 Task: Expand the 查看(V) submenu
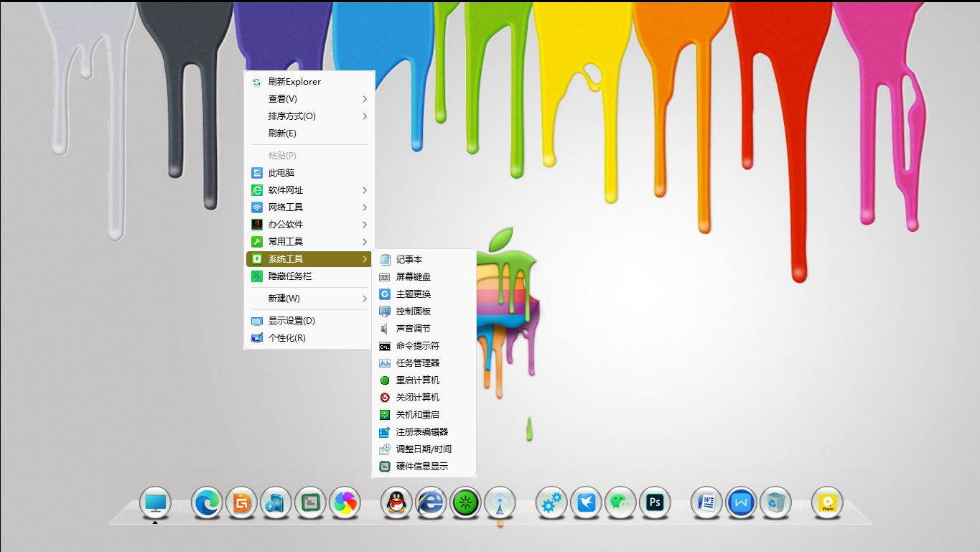click(x=309, y=99)
